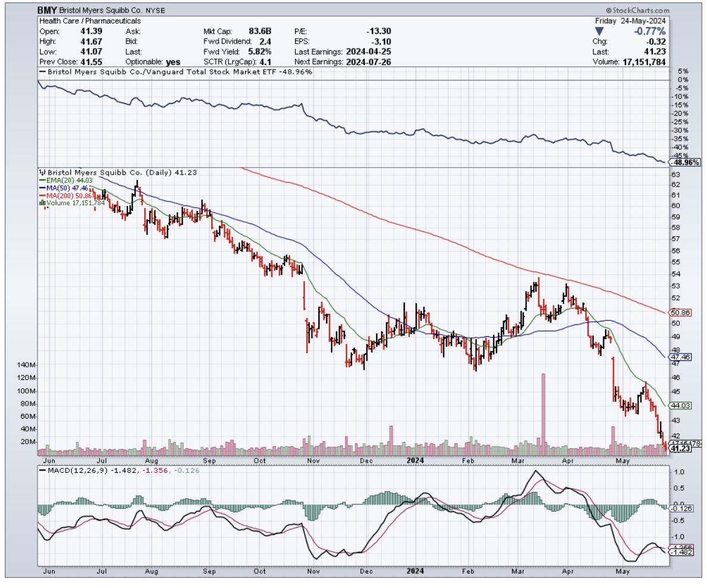The image size is (707, 588).
Task: Click the 2024 label on price chart axis
Action: tap(415, 461)
